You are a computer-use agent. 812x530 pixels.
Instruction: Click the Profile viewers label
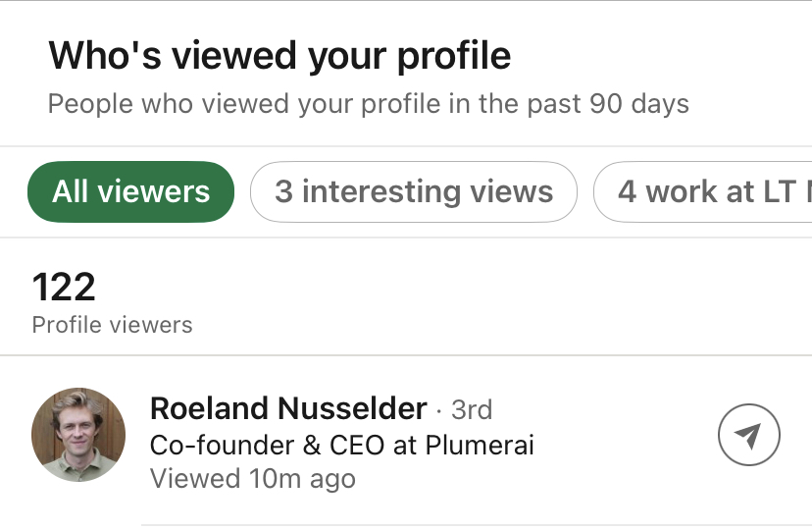[112, 325]
